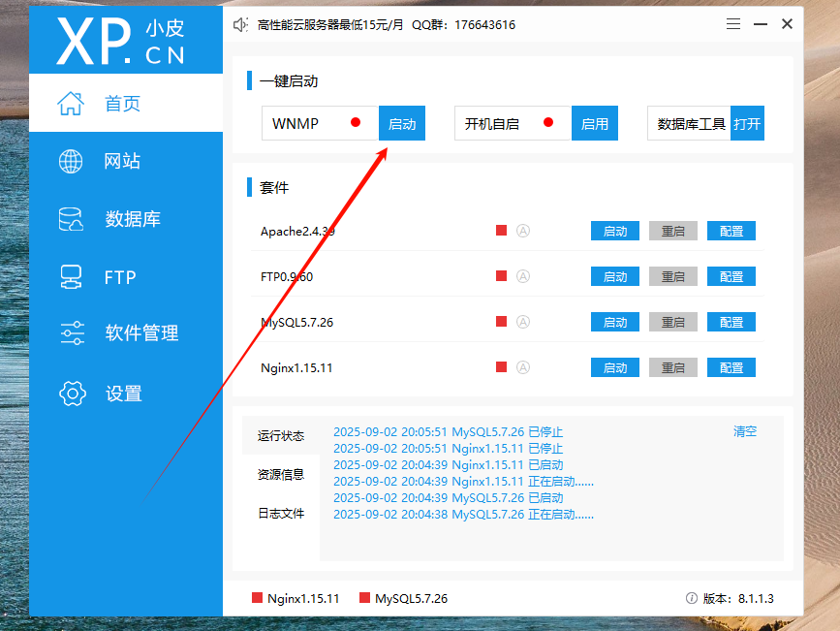840x631 pixels.
Task: Click the globe Website icon in sidebar
Action: tap(71, 161)
